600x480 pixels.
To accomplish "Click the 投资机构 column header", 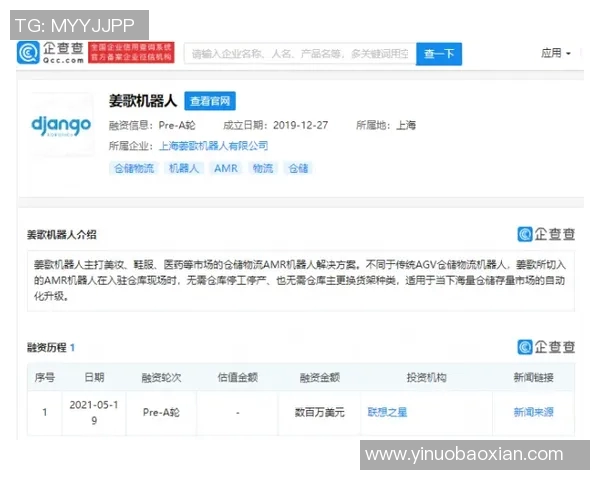I will coord(427,378).
